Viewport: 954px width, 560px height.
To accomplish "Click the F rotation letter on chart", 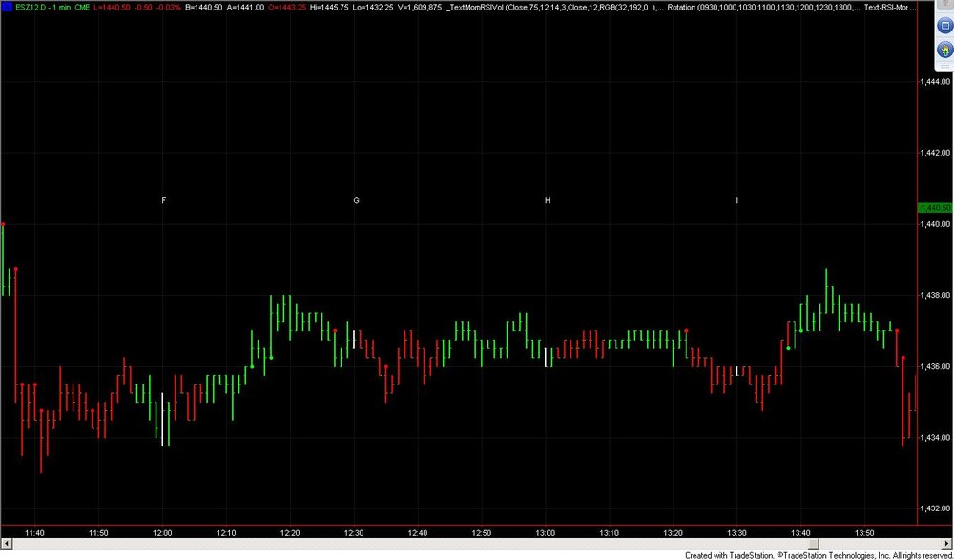I will click(164, 200).
